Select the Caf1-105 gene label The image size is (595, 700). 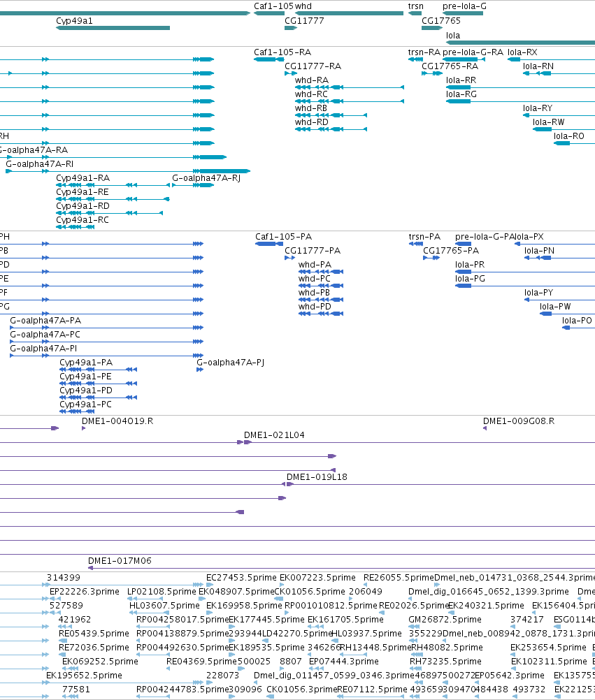click(x=273, y=6)
